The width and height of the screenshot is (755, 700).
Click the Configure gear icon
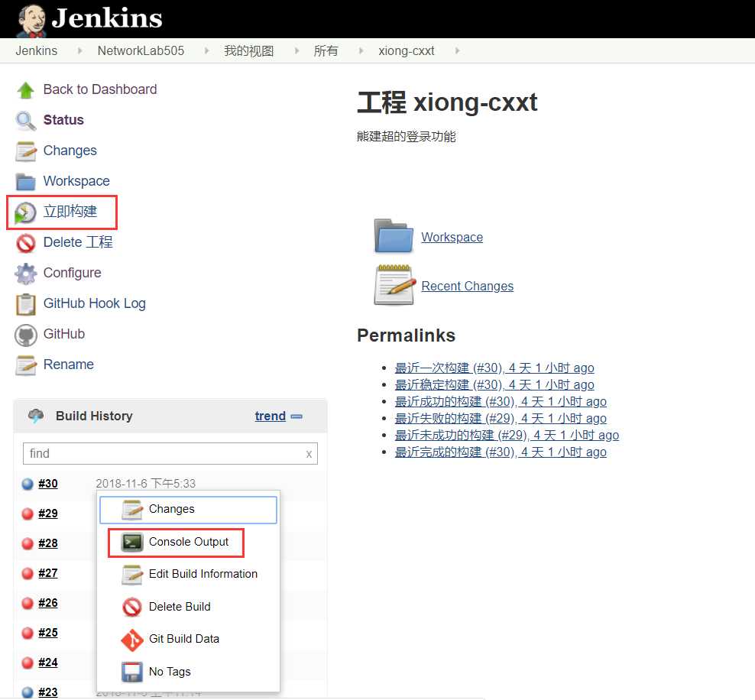[25, 274]
